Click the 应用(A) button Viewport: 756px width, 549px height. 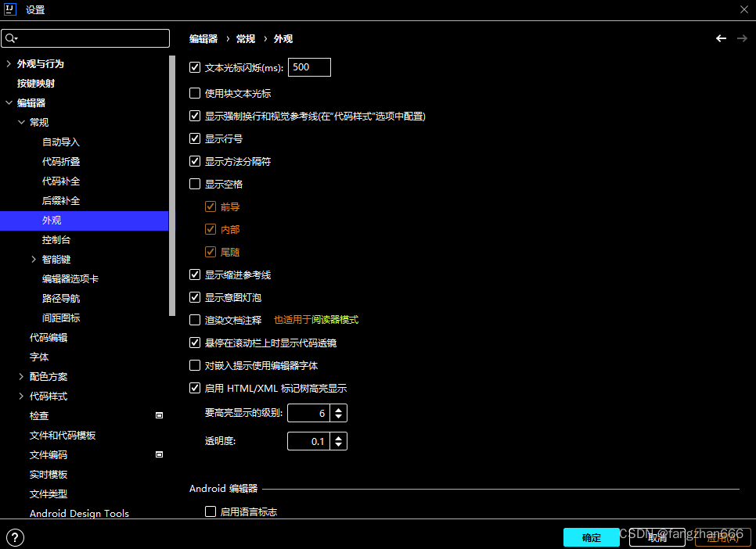point(722,537)
